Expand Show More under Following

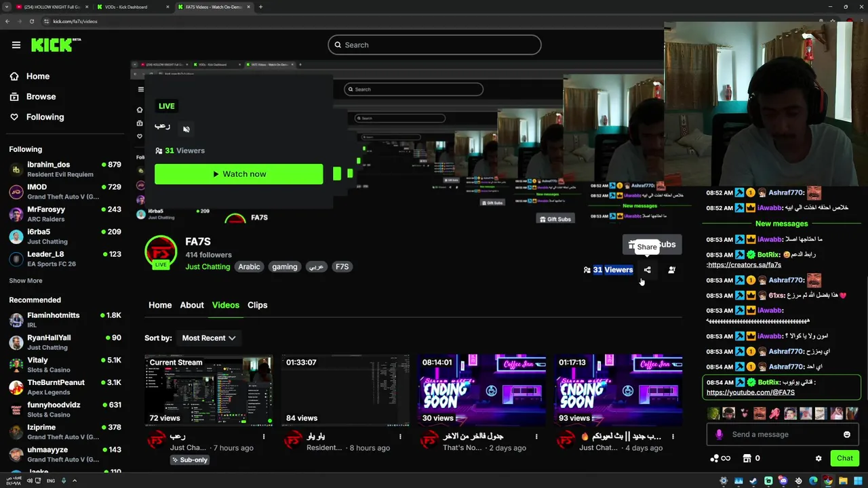pyautogui.click(x=26, y=281)
